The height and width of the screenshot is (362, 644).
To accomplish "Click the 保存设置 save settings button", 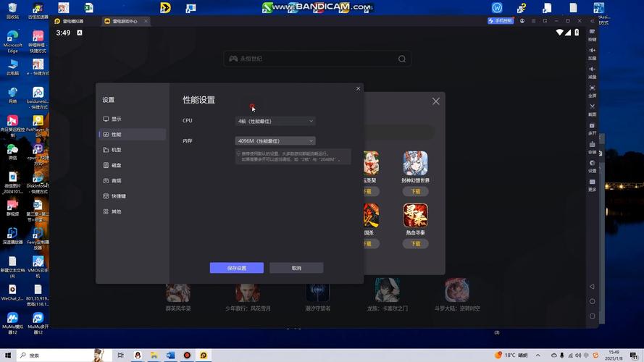I will [237, 268].
